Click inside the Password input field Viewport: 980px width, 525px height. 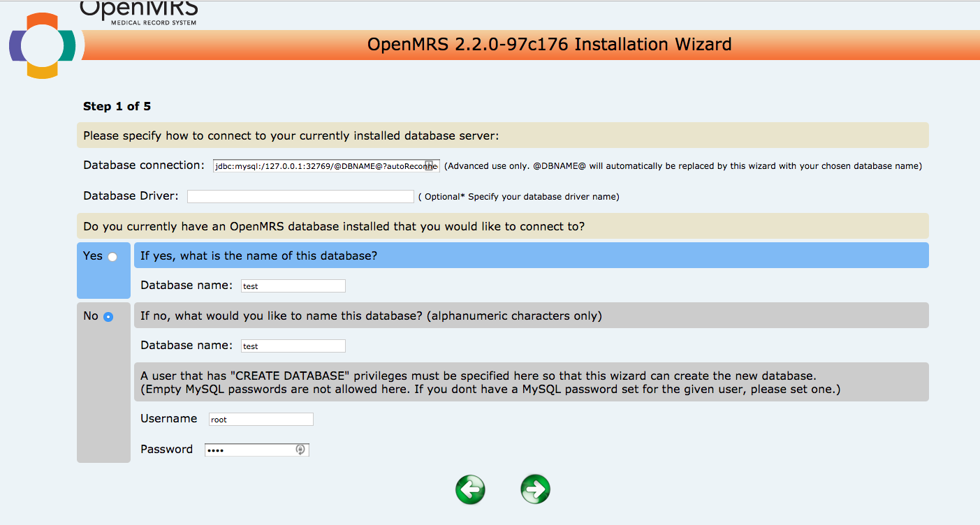[248, 450]
